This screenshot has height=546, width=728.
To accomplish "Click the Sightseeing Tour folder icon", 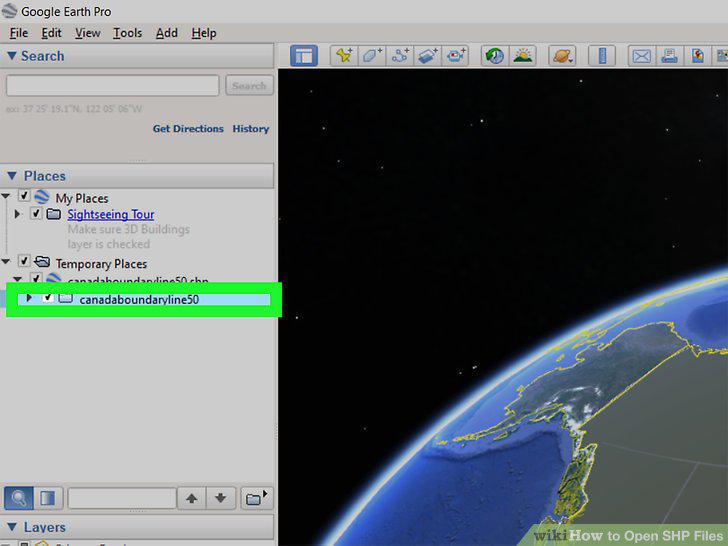I will tap(54, 214).
